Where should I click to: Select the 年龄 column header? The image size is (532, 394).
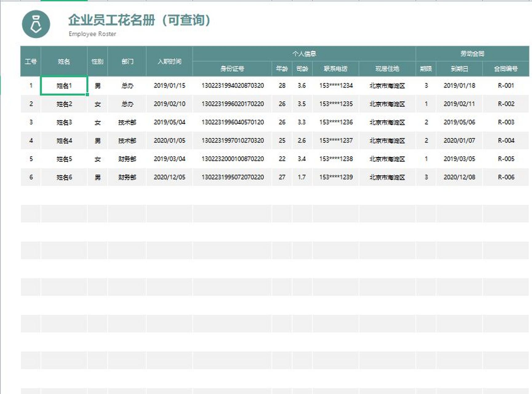coord(282,69)
